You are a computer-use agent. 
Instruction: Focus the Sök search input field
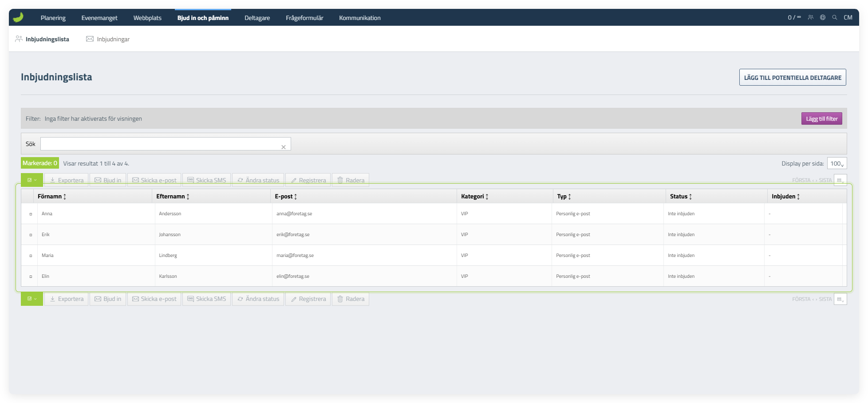pos(166,144)
